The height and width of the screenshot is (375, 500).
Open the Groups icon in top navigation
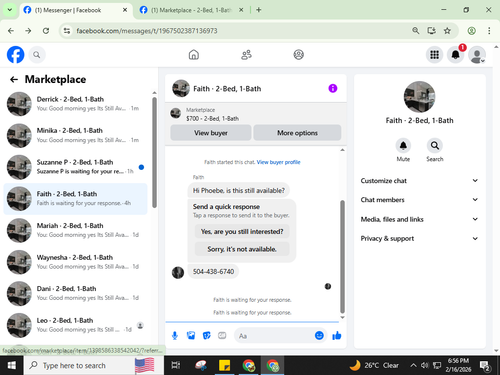298,55
